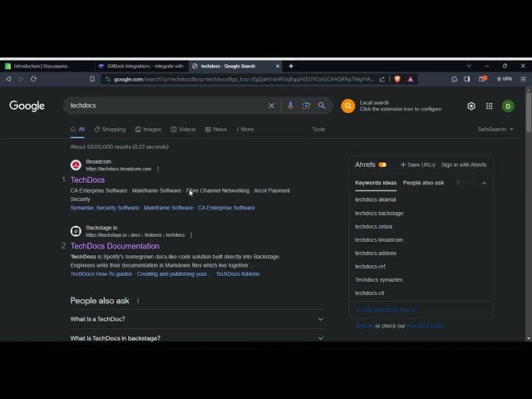Click the Broadcom favicon

tap(76, 165)
